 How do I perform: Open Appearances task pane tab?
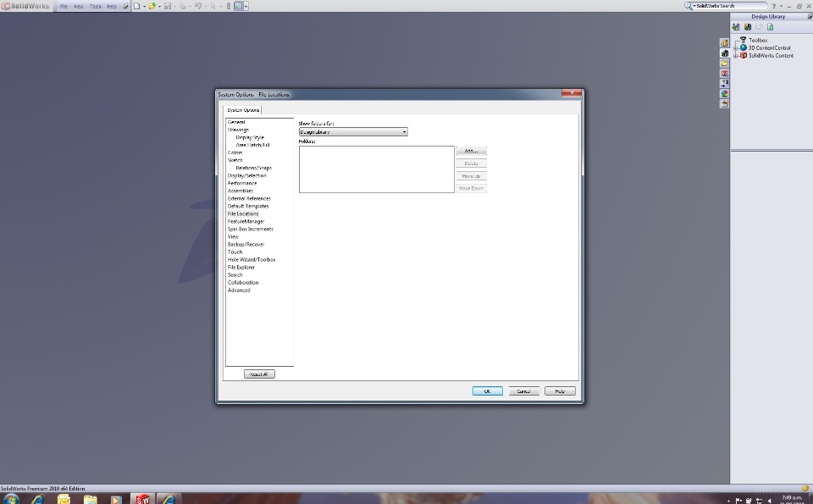[724, 94]
